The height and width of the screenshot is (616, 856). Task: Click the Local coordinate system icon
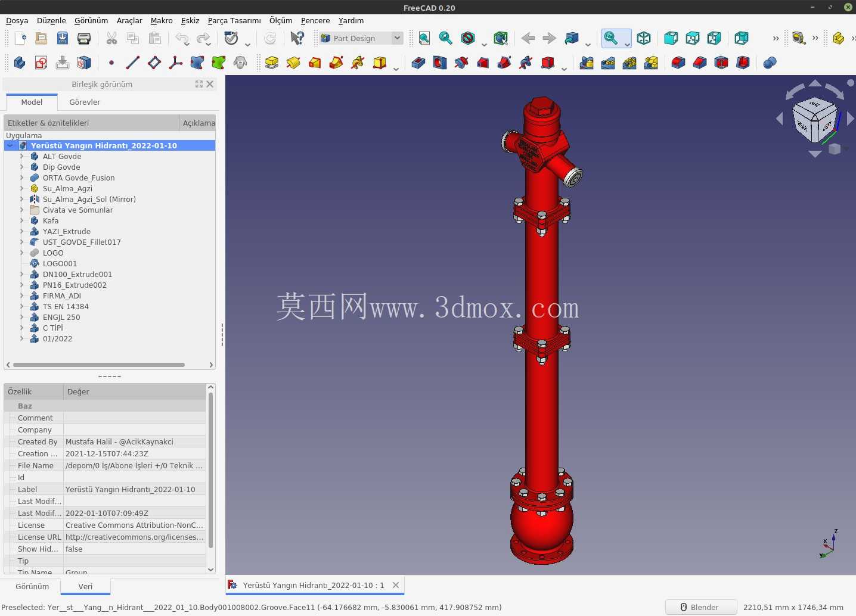pyautogui.click(x=176, y=63)
